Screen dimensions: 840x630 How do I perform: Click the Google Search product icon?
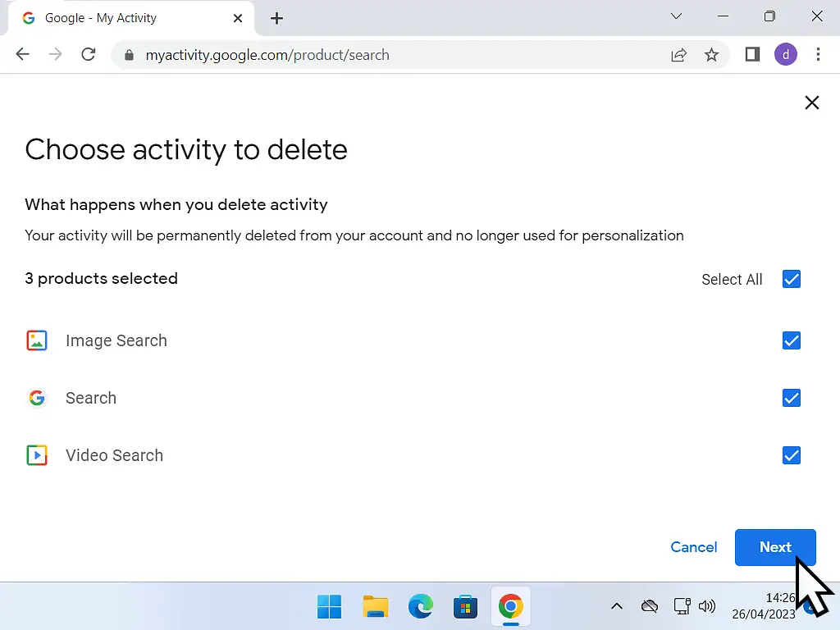(37, 397)
